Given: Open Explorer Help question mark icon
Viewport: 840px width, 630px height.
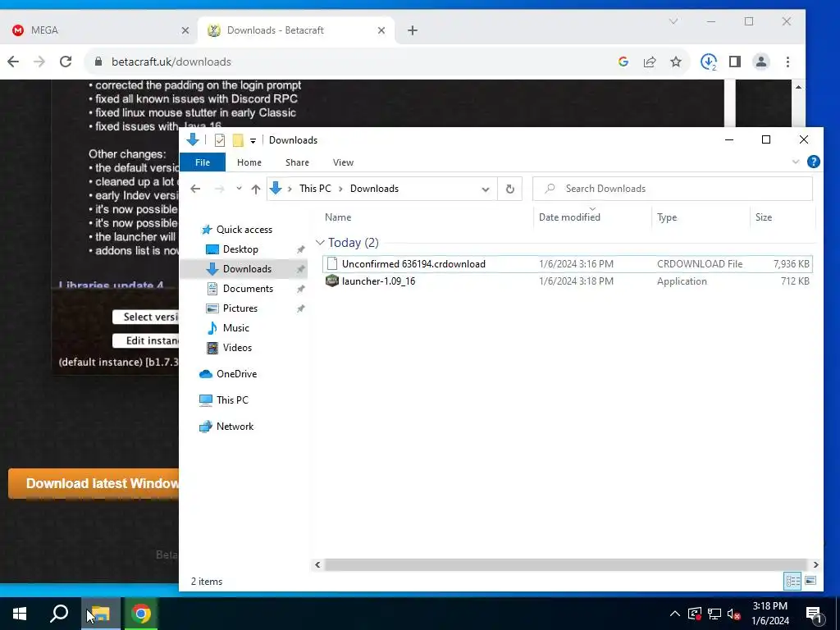Looking at the screenshot, I should tap(813, 162).
